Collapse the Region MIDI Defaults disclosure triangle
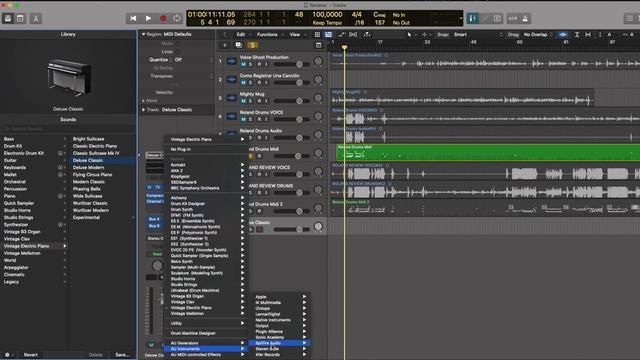The width and height of the screenshot is (640, 360). (x=144, y=35)
